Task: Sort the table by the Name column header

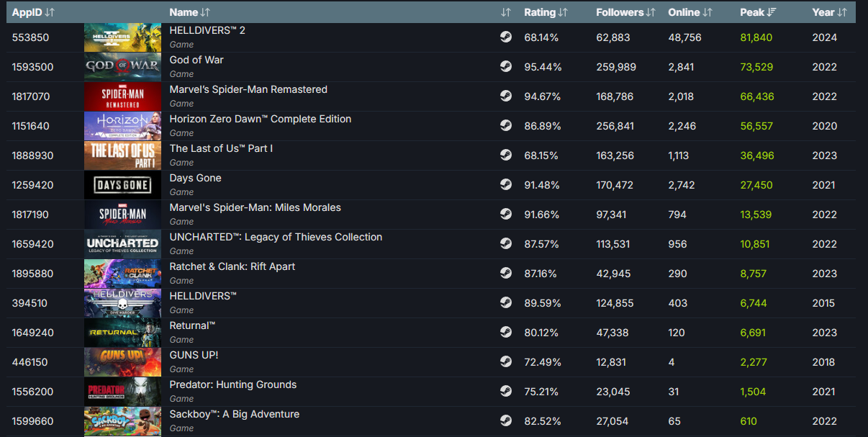Action: [190, 12]
